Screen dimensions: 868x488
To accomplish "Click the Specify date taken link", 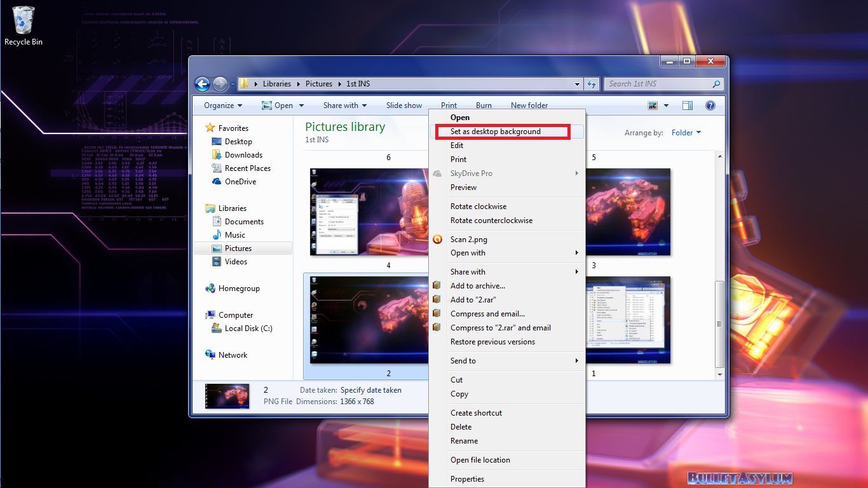I will (371, 390).
